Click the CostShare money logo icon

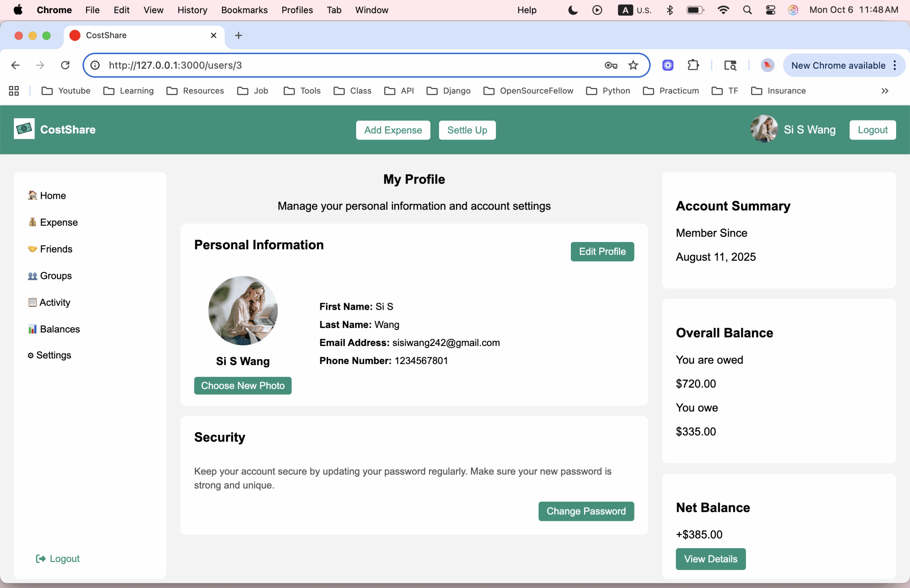coord(24,129)
